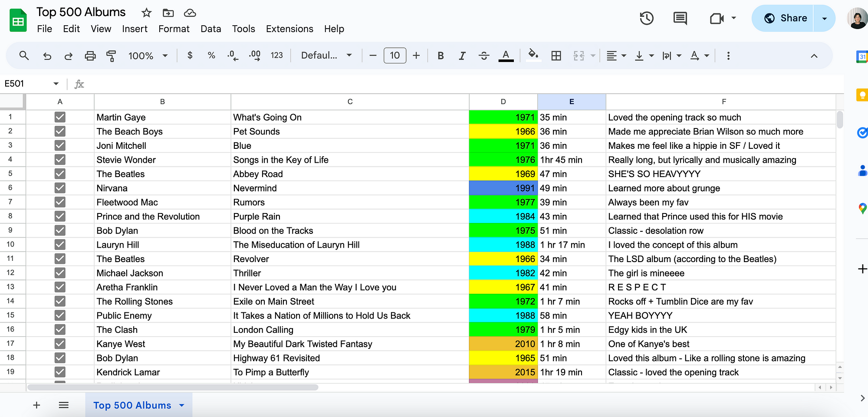The image size is (868, 417).
Task: Open the Insert menu
Action: click(x=135, y=29)
